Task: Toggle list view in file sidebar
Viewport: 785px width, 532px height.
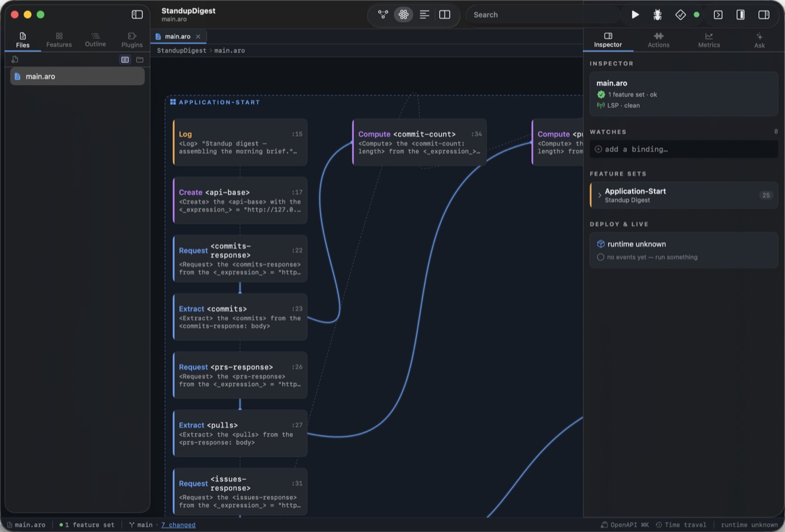Action: pos(125,59)
